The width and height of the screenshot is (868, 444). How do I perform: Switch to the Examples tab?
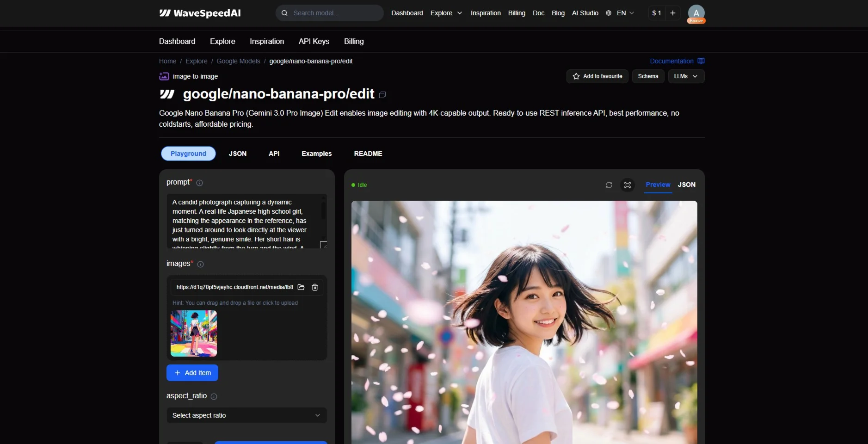(x=317, y=154)
